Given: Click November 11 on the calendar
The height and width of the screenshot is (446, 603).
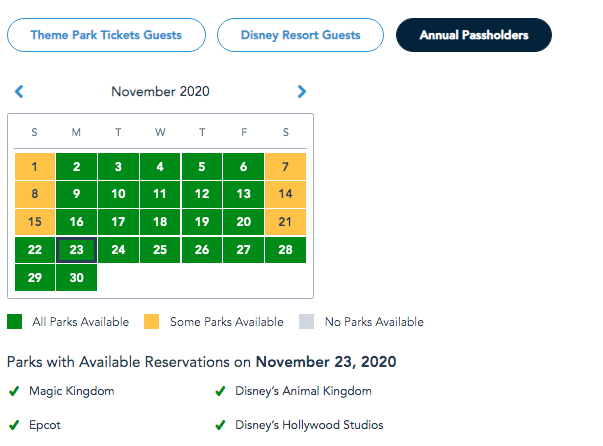Looking at the screenshot, I should [x=160, y=194].
